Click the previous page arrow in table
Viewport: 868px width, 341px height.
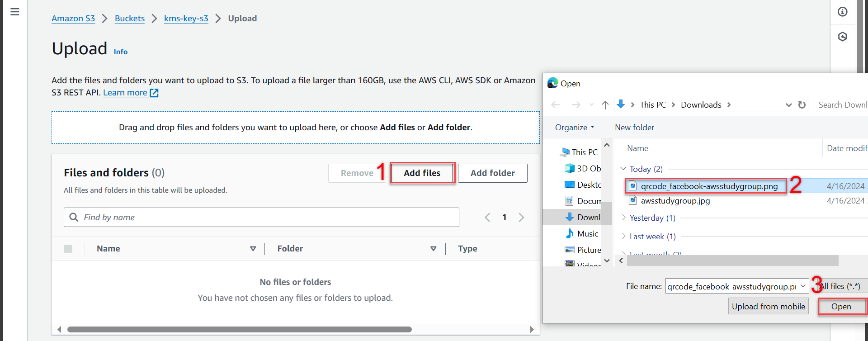coord(487,218)
